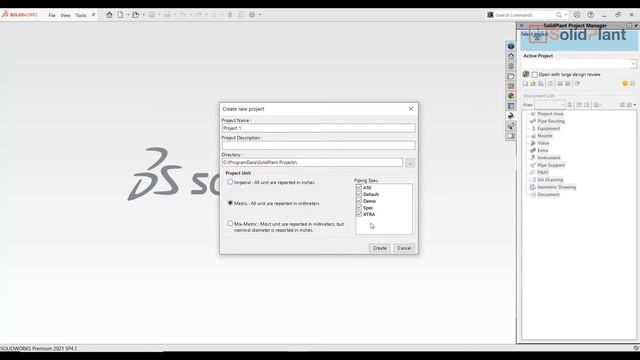Uncheck the XTRA piping spec checkbox
The width and height of the screenshot is (640, 360).
tap(359, 214)
